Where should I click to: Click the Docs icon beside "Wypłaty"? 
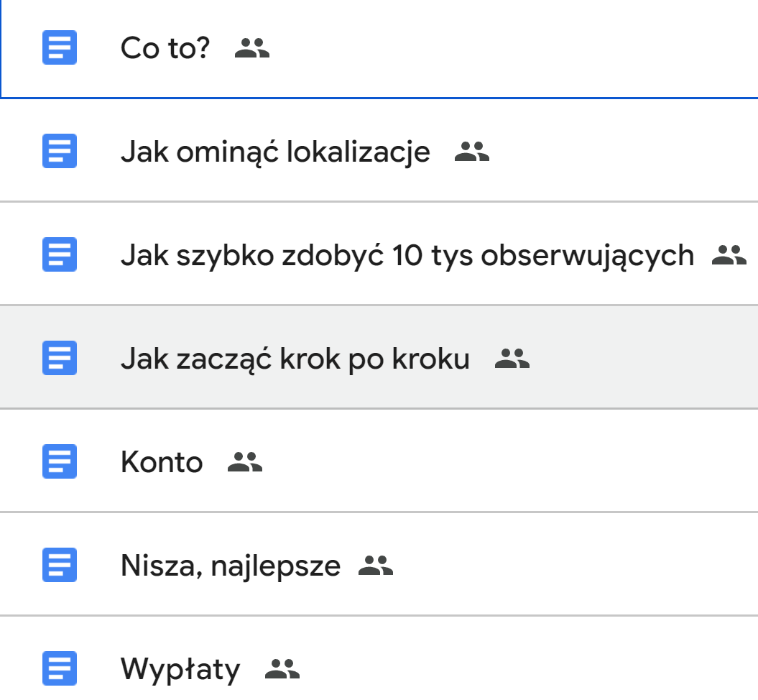point(60,669)
